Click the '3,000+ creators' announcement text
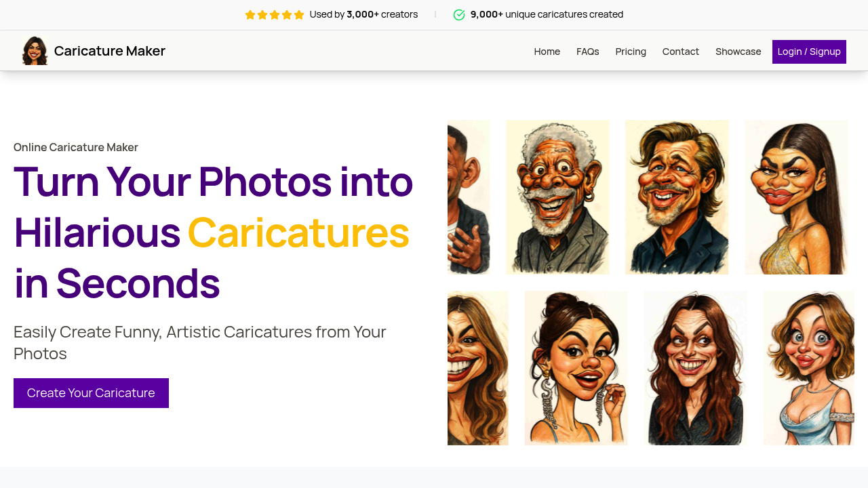The height and width of the screenshot is (488, 868). pyautogui.click(x=363, y=14)
